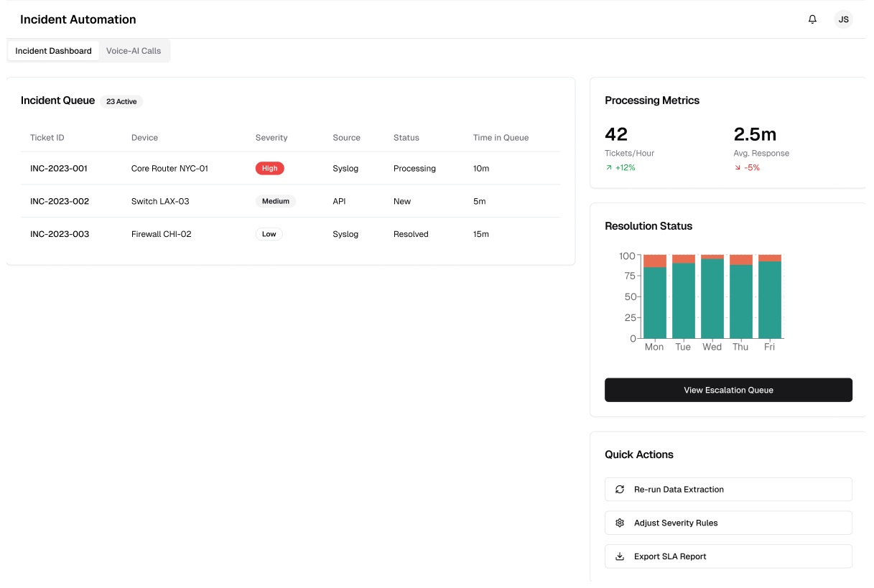Switch to the Voice-AI Calls tab
874x588 pixels.
(x=134, y=51)
